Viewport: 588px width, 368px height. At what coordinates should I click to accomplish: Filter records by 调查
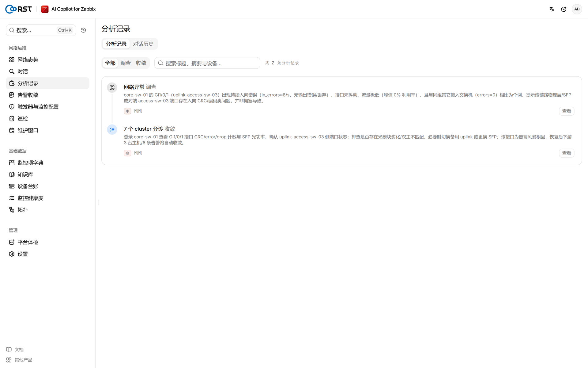tap(126, 63)
